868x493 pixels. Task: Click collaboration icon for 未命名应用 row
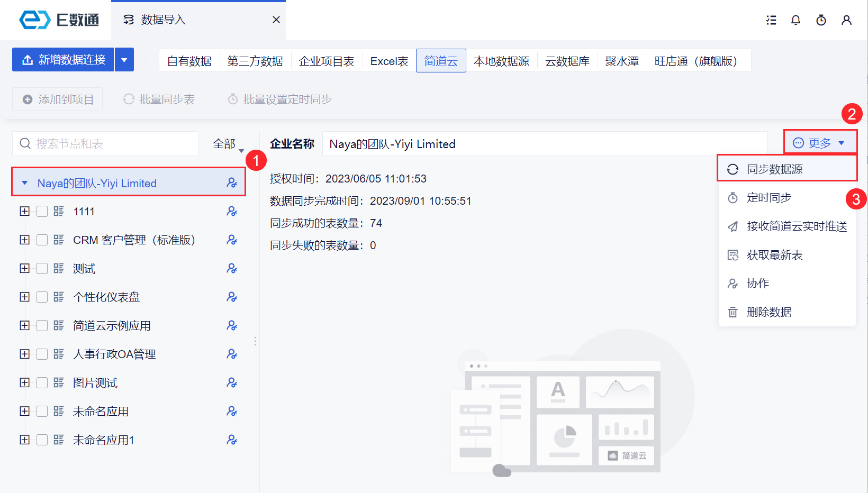pos(232,412)
